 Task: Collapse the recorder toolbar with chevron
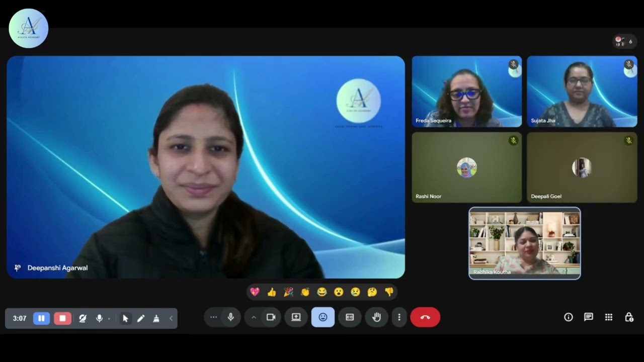click(x=171, y=318)
